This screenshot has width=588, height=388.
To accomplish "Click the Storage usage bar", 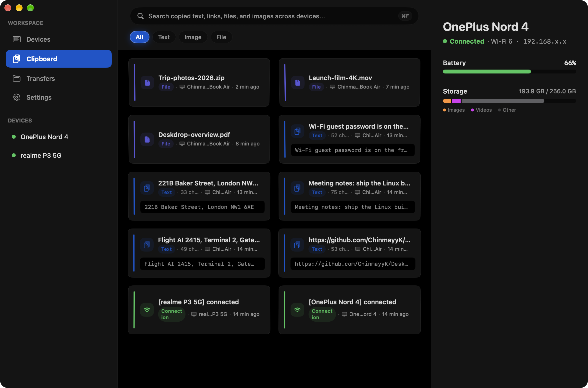I will (x=509, y=101).
